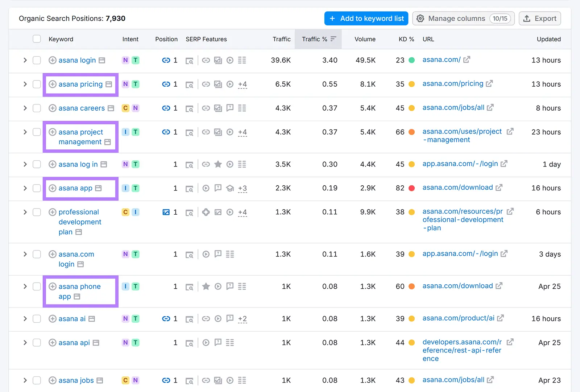
Task: Expand the asana app keyword row
Action: click(25, 188)
